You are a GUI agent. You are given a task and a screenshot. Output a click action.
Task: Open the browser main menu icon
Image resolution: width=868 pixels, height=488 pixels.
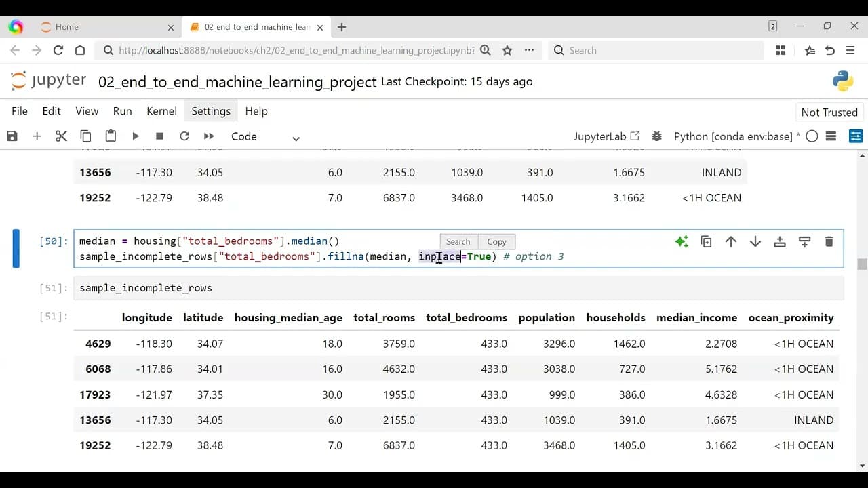pyautogui.click(x=850, y=50)
